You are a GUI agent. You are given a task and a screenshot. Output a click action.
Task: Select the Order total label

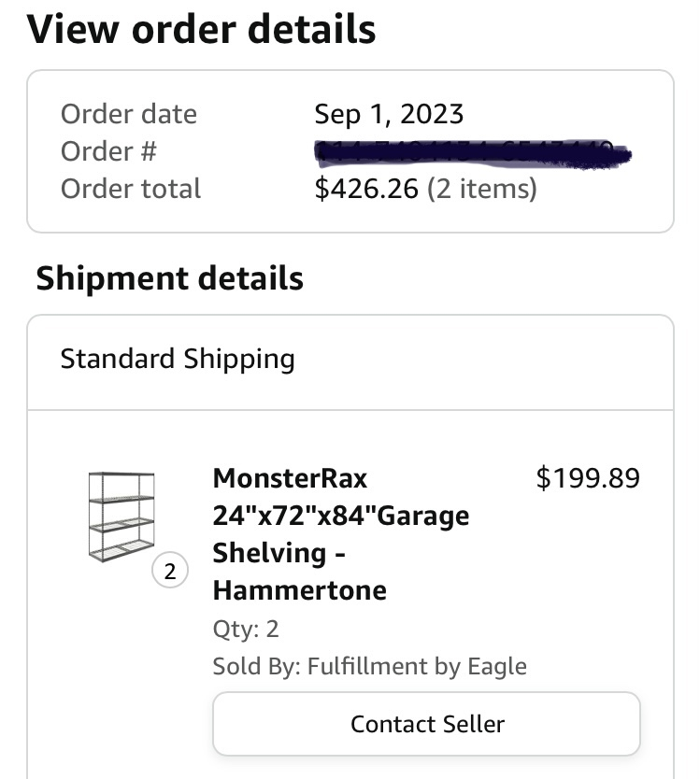[131, 189]
